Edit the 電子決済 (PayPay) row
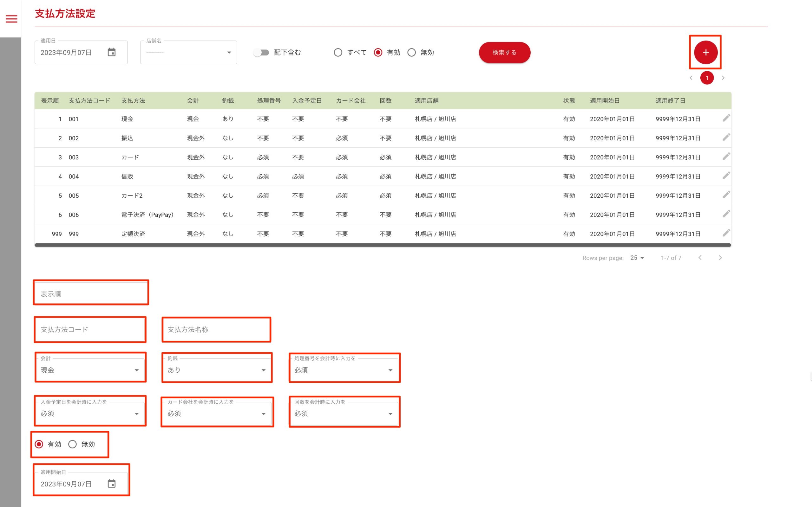The height and width of the screenshot is (507, 812). [x=726, y=214]
